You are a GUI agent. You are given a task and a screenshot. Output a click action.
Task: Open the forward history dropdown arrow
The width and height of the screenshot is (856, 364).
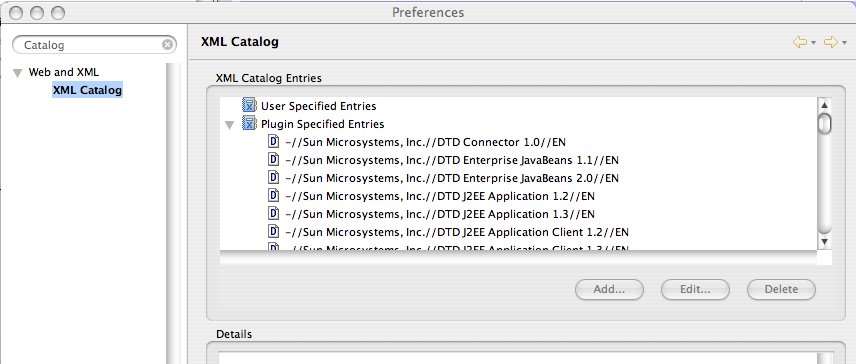click(x=845, y=43)
